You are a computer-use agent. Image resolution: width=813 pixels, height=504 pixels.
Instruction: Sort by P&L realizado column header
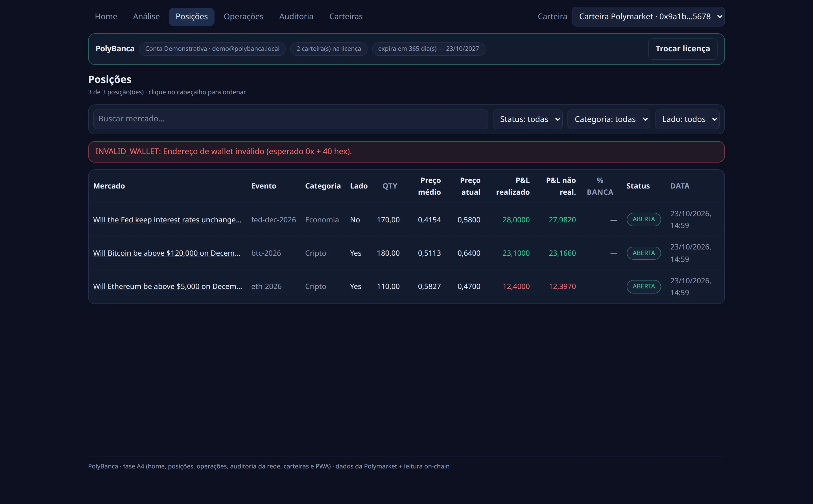(513, 186)
